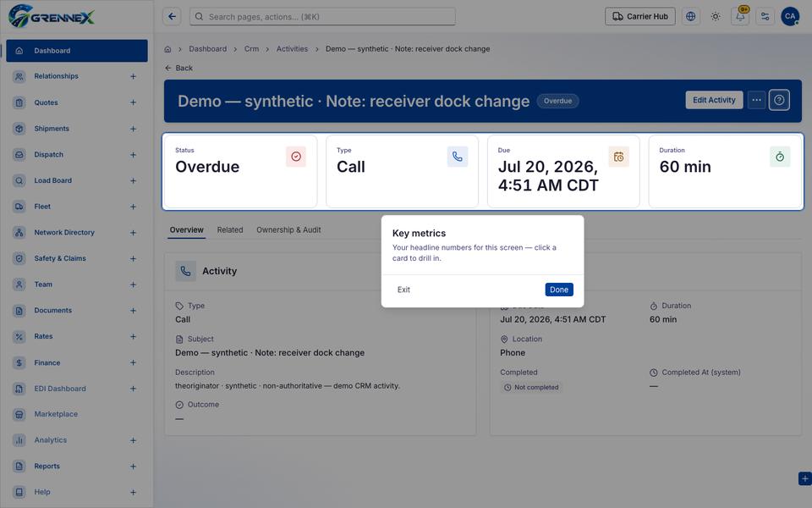
Task: Expand the Load Board sidebar section
Action: (133, 181)
